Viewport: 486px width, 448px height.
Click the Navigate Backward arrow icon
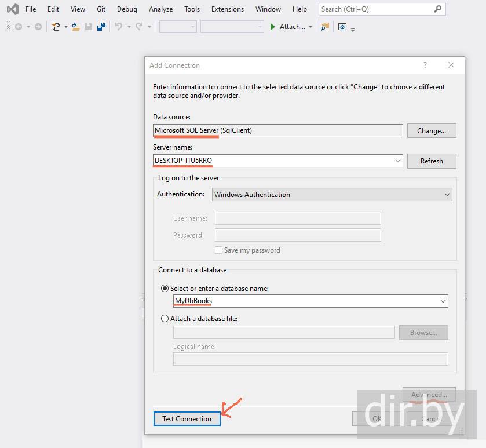19,27
